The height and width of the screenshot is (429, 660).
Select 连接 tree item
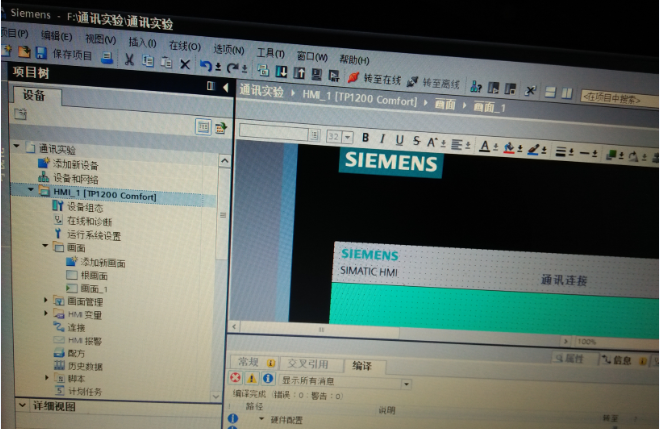pos(76,327)
